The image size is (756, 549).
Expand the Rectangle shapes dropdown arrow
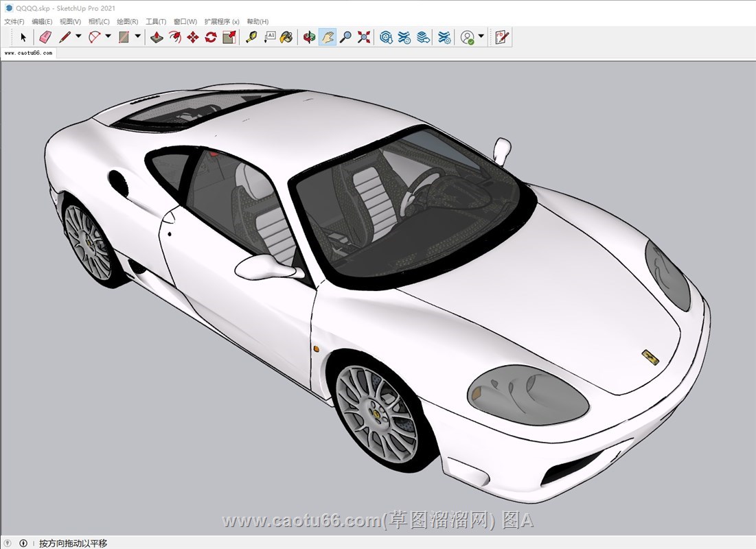coord(137,36)
